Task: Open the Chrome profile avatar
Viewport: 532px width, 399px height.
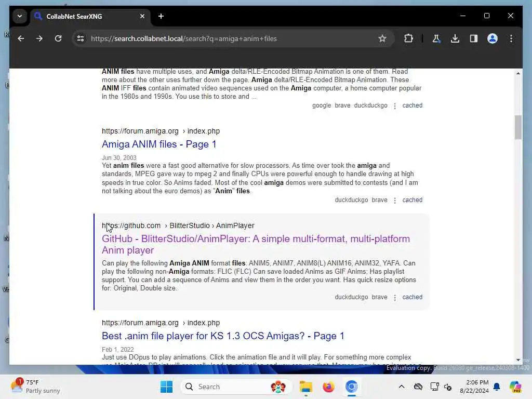Action: (x=493, y=38)
